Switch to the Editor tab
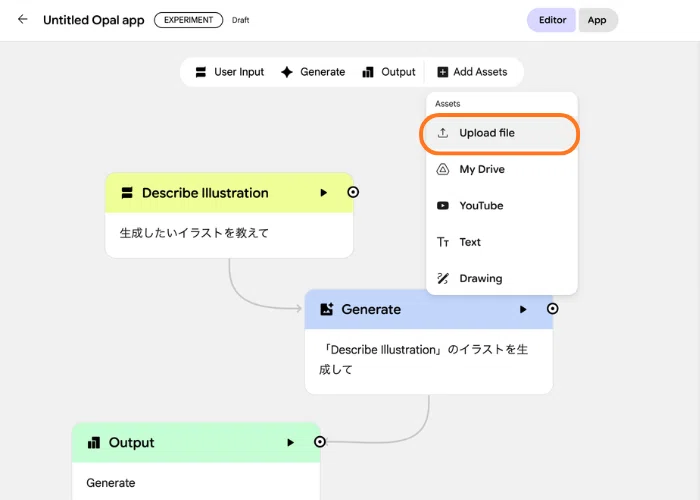Viewport: 700px width, 500px height. tap(552, 20)
